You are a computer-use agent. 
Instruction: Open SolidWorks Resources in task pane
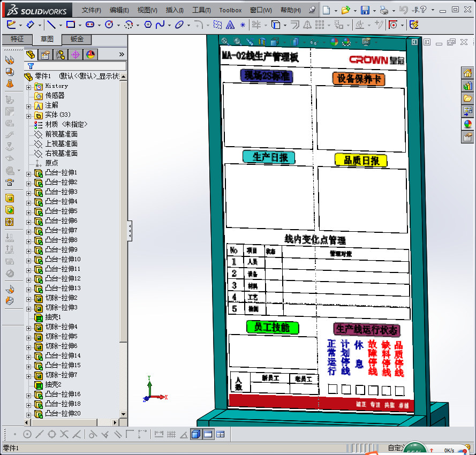(x=468, y=73)
